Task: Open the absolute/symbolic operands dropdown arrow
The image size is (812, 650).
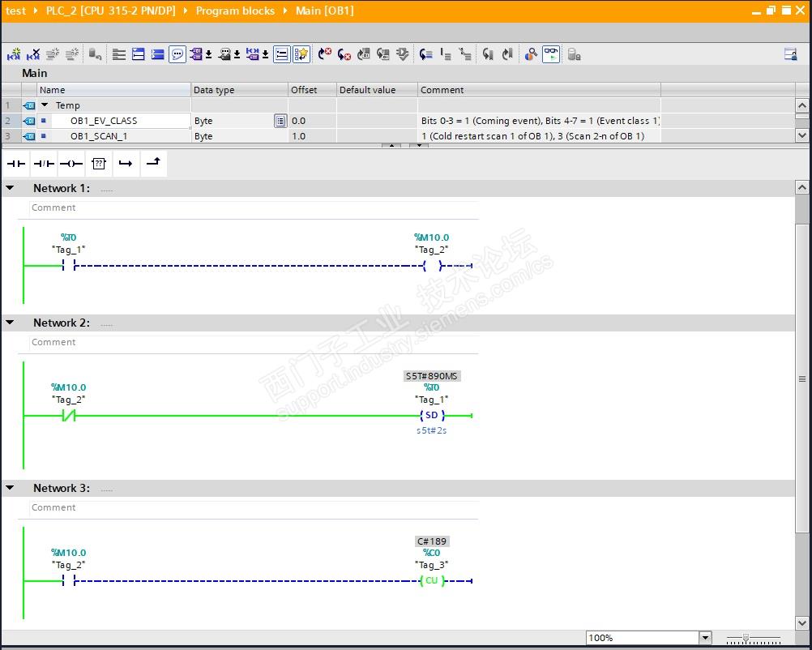Action: (x=209, y=54)
